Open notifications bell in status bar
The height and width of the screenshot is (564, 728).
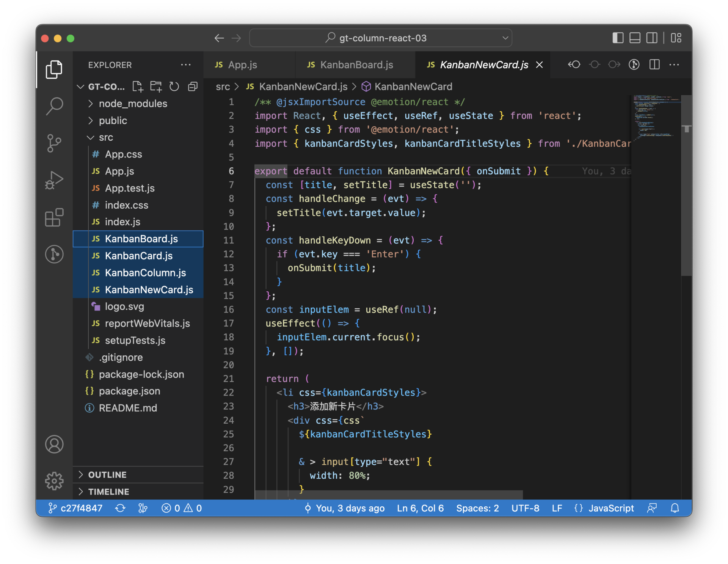(675, 508)
